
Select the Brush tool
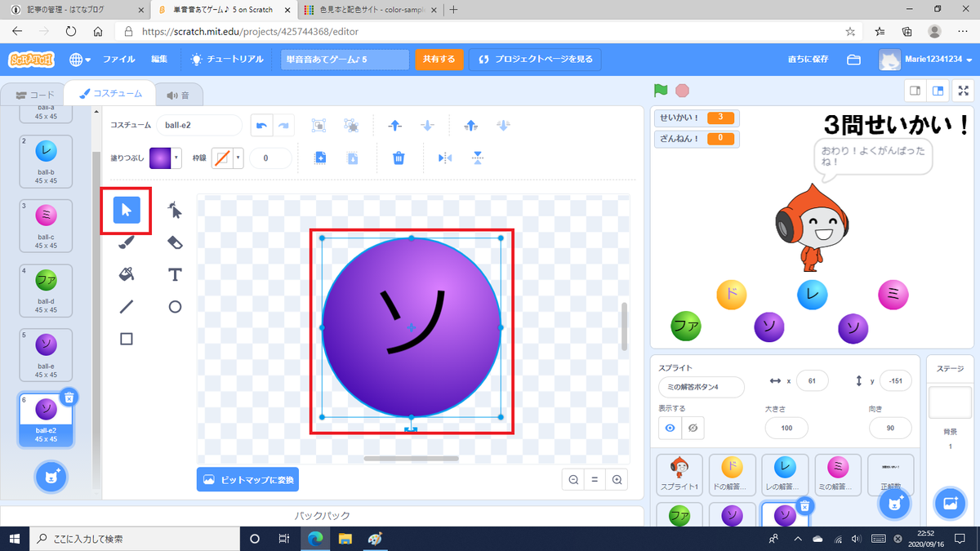point(127,242)
